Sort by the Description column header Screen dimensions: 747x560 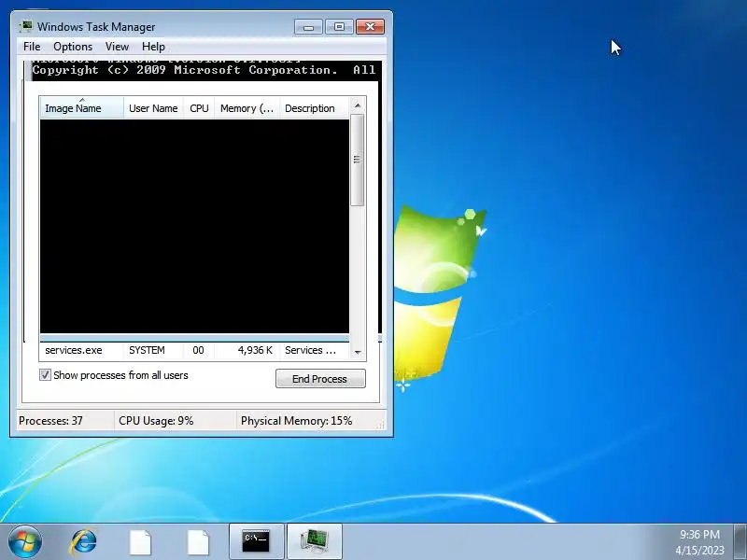click(x=315, y=108)
